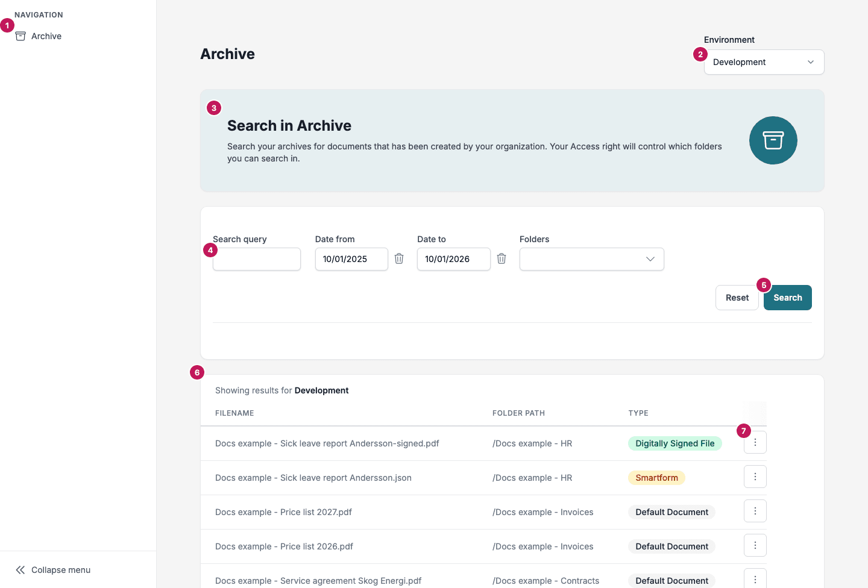
Task: Open actions menu for Price list 2026.pdf
Action: (x=755, y=545)
